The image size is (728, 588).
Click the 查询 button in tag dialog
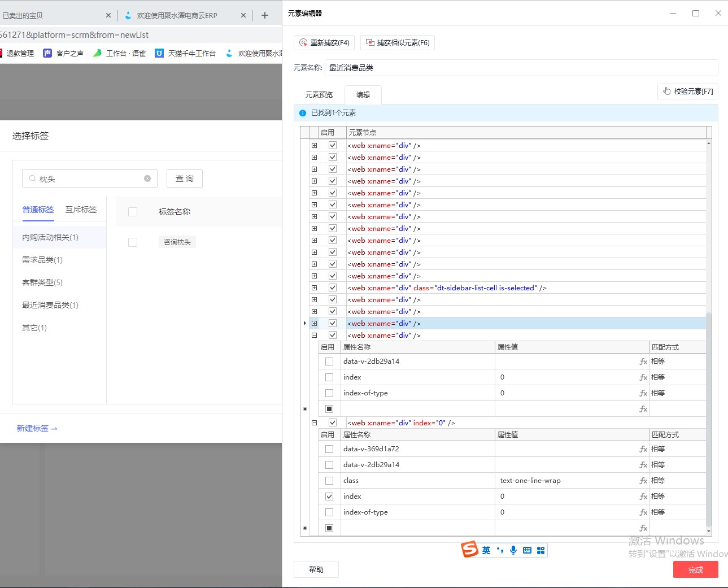pos(184,178)
